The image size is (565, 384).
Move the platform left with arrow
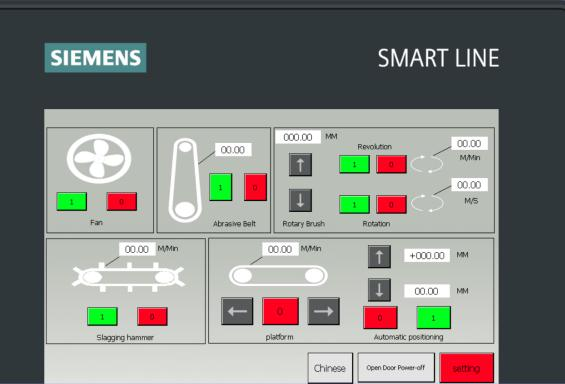(x=237, y=311)
